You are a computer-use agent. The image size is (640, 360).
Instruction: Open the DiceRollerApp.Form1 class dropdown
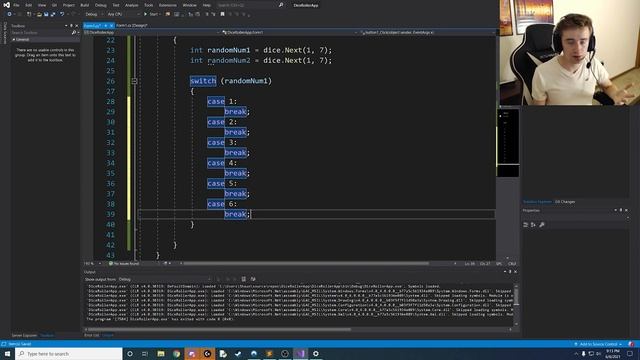pyautogui.click(x=289, y=32)
